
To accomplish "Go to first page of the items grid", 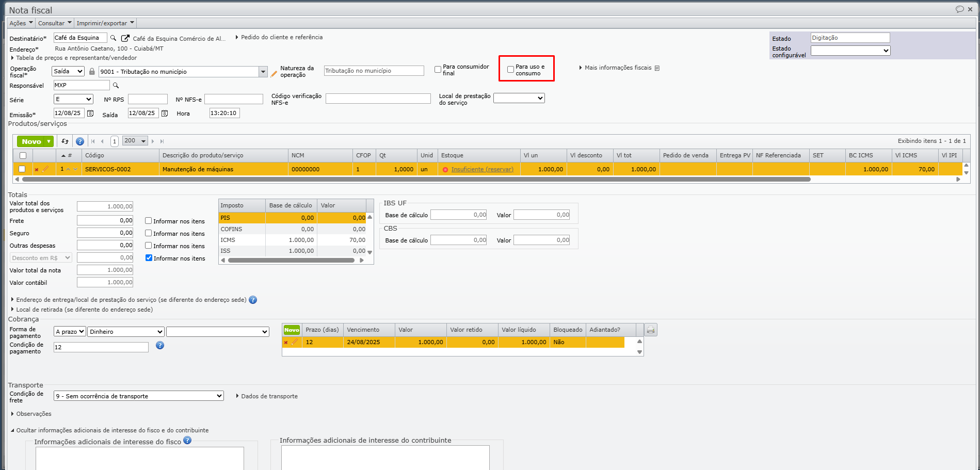I will pyautogui.click(x=93, y=141).
